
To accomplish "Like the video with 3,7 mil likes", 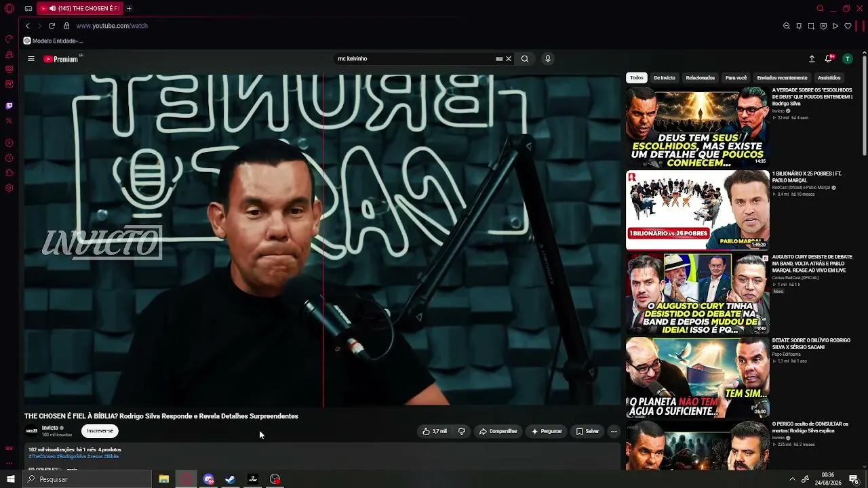I will point(435,431).
